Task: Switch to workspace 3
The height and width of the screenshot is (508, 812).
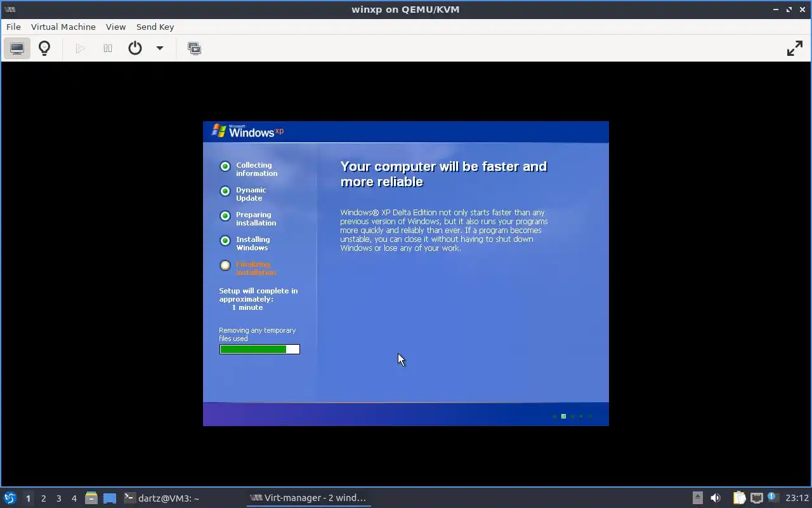Action: (58, 498)
